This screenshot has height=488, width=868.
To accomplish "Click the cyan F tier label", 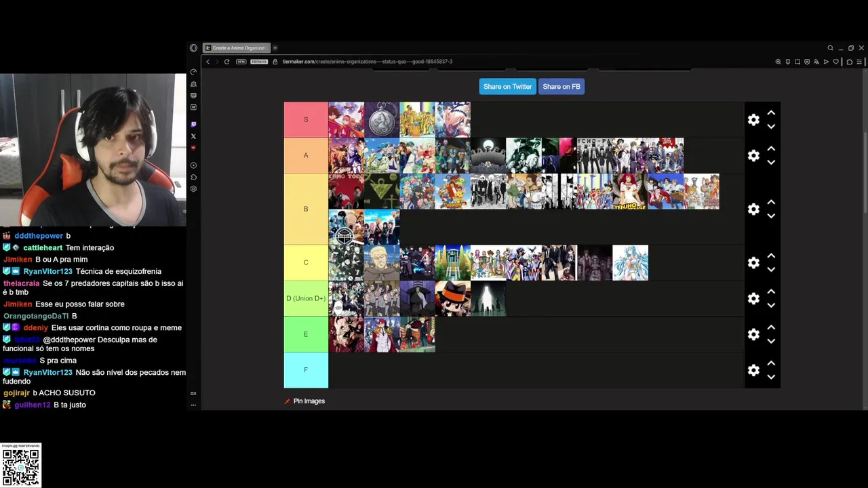I will [306, 370].
